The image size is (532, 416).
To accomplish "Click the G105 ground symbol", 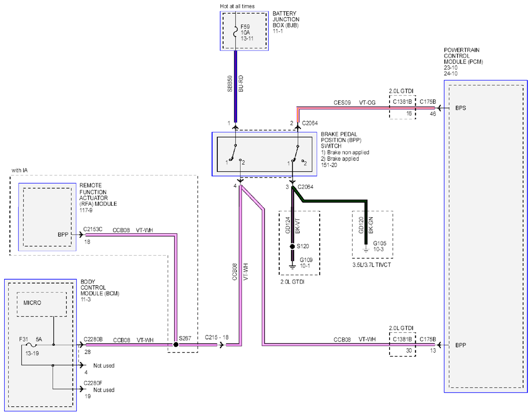I will pos(365,249).
